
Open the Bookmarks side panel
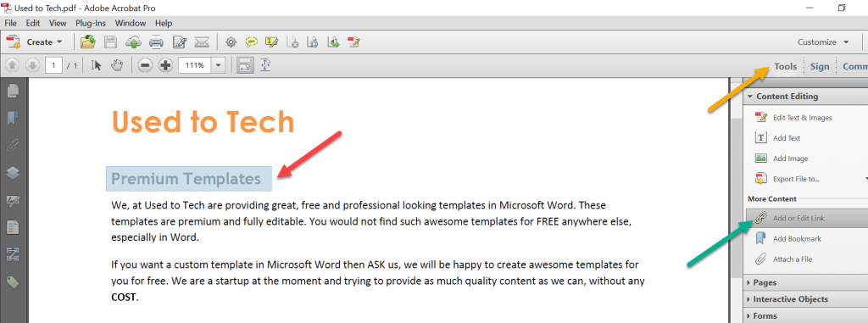click(x=13, y=118)
